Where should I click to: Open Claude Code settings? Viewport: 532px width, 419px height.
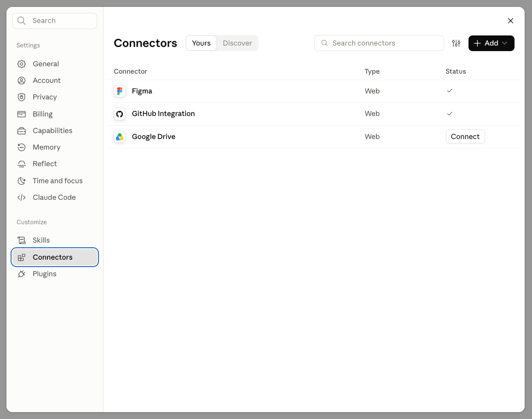(x=55, y=197)
